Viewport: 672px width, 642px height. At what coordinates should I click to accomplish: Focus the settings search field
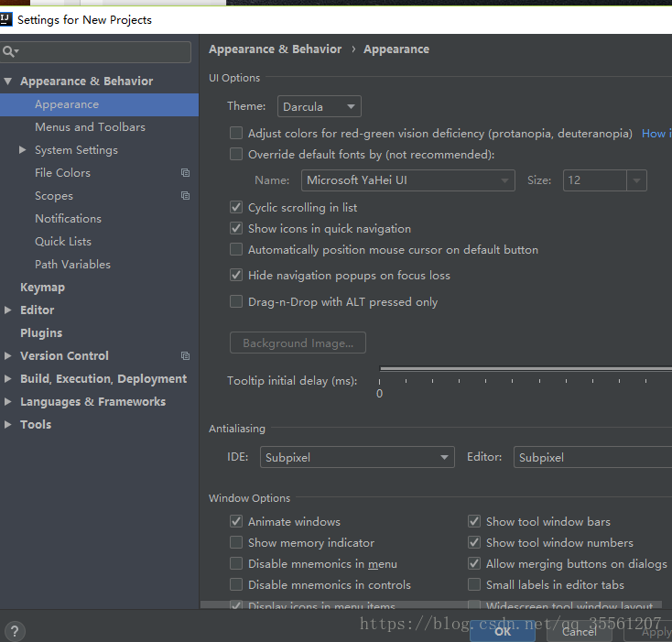pyautogui.click(x=95, y=52)
